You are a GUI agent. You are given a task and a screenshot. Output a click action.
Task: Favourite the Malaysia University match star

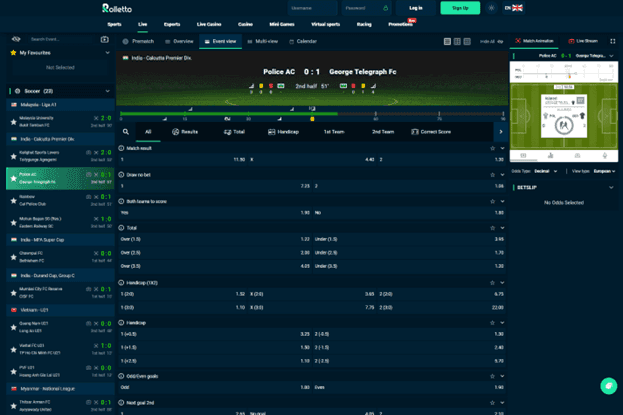(13, 122)
